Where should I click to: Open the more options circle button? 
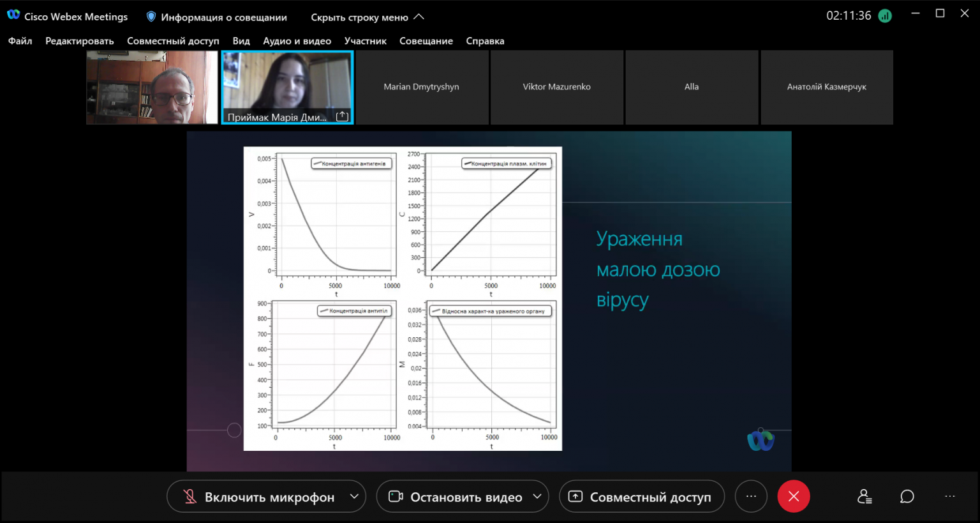[751, 496]
